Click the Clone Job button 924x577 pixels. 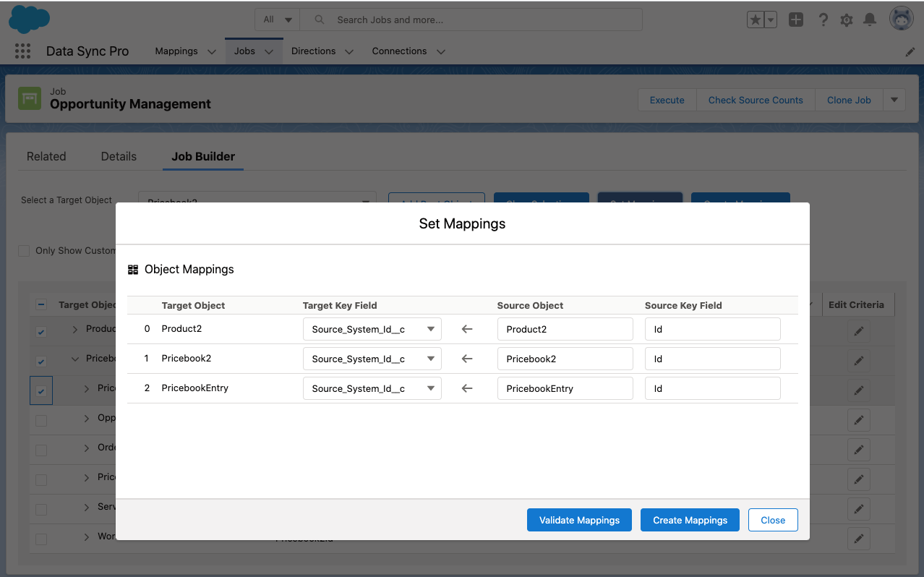tap(849, 100)
